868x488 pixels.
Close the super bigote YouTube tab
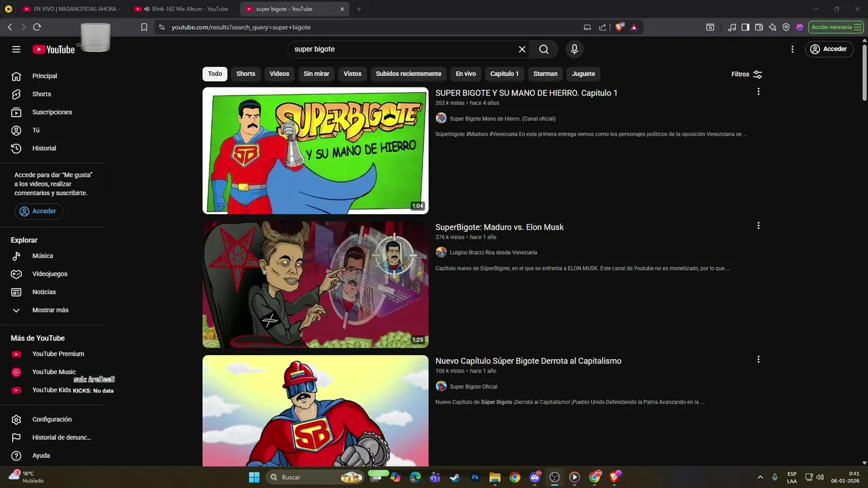tap(342, 9)
